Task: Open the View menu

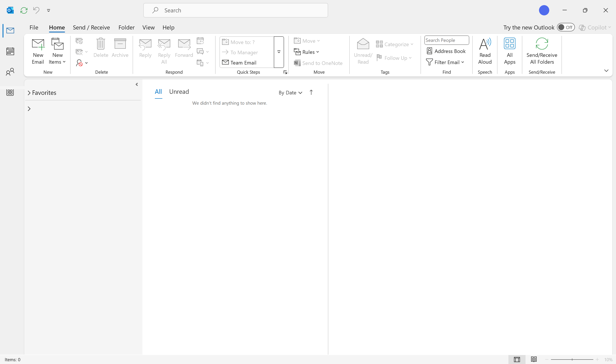Action: coord(148,28)
